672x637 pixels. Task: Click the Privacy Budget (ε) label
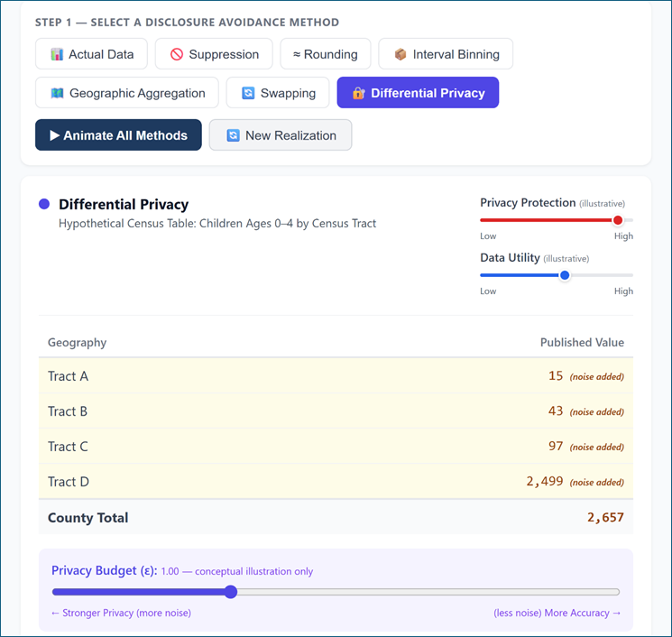click(x=105, y=571)
